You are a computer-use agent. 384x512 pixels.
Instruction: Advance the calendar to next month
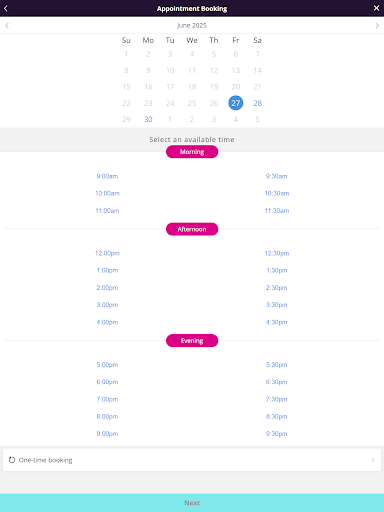tap(377, 25)
